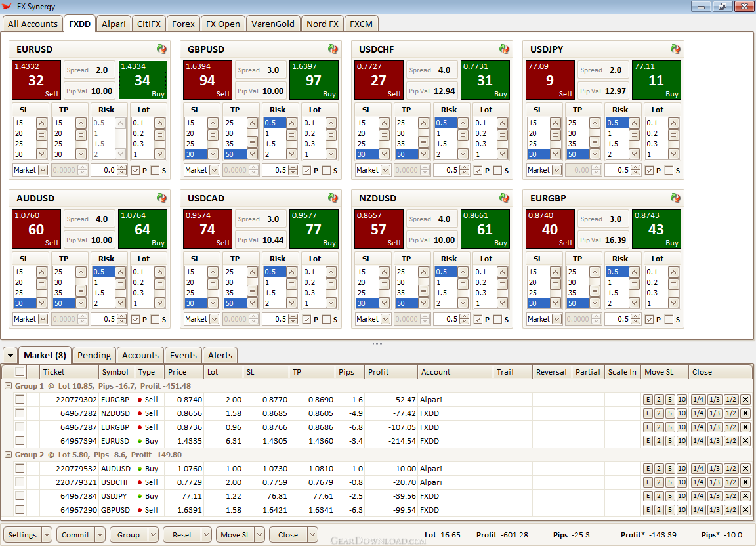Image resolution: width=756 pixels, height=546 pixels.
Task: Uncheck the P checkbox in the AUDUSD panel
Action: pyautogui.click(x=135, y=320)
